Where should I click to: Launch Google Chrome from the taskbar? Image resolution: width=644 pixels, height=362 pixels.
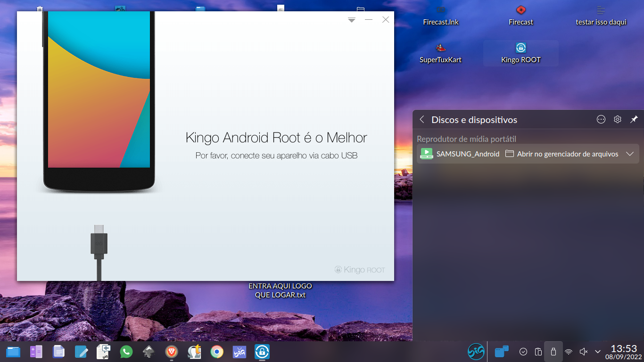[x=217, y=352]
